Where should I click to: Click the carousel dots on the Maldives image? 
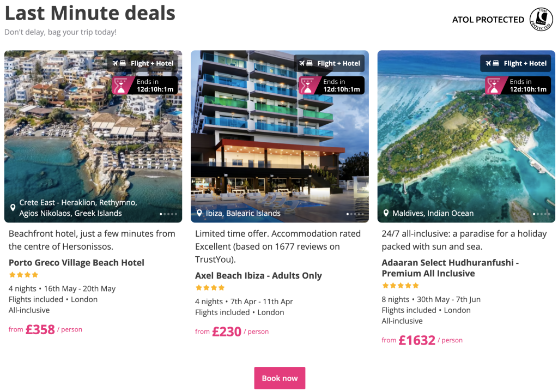[541, 214]
